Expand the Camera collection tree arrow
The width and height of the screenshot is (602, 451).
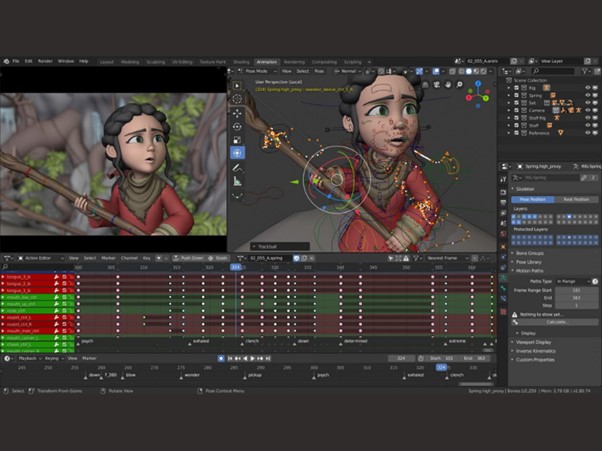pyautogui.click(x=509, y=110)
